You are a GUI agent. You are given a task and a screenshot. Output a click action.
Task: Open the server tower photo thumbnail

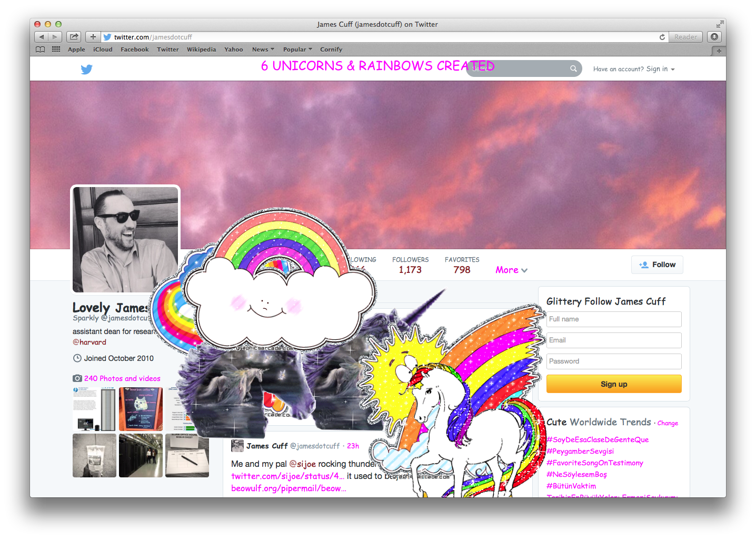click(94, 409)
